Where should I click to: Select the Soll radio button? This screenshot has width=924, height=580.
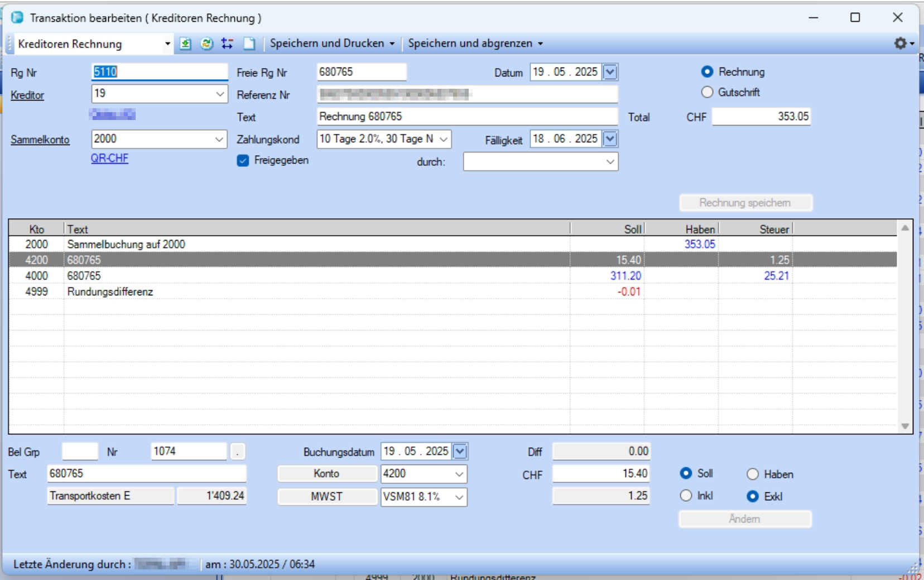point(686,473)
